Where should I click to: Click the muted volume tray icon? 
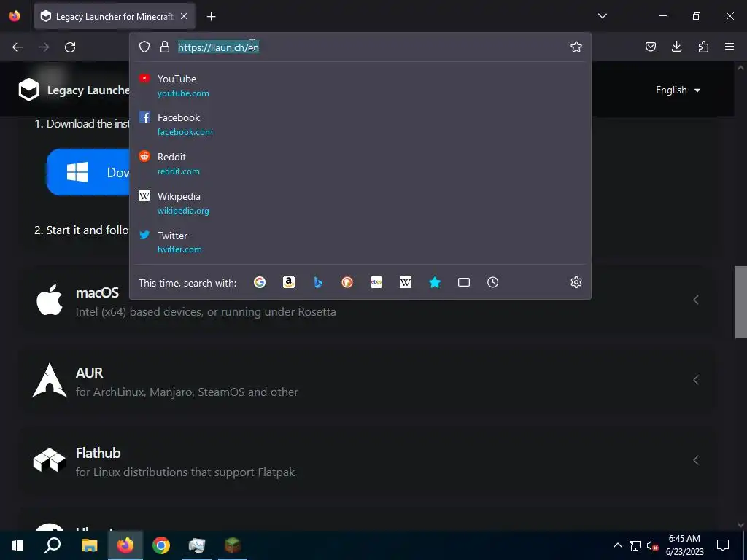tap(652, 545)
